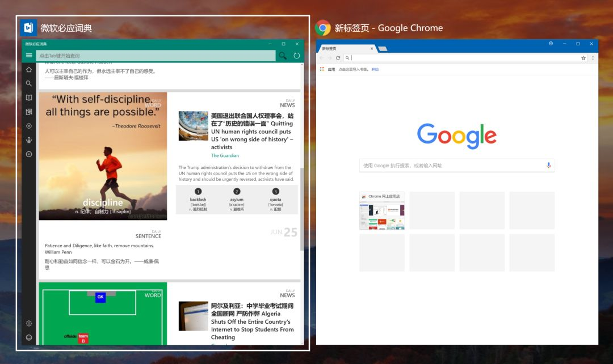Focus the Chrome address bar
The height and width of the screenshot is (364, 613).
pyautogui.click(x=465, y=58)
